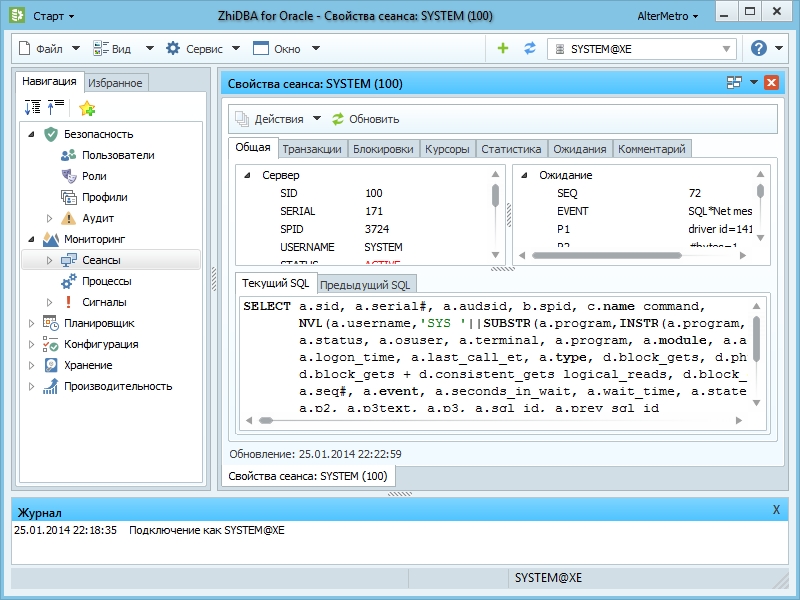The width and height of the screenshot is (800, 600).
Task: Click the Конфигурация checklist icon
Action: click(51, 344)
